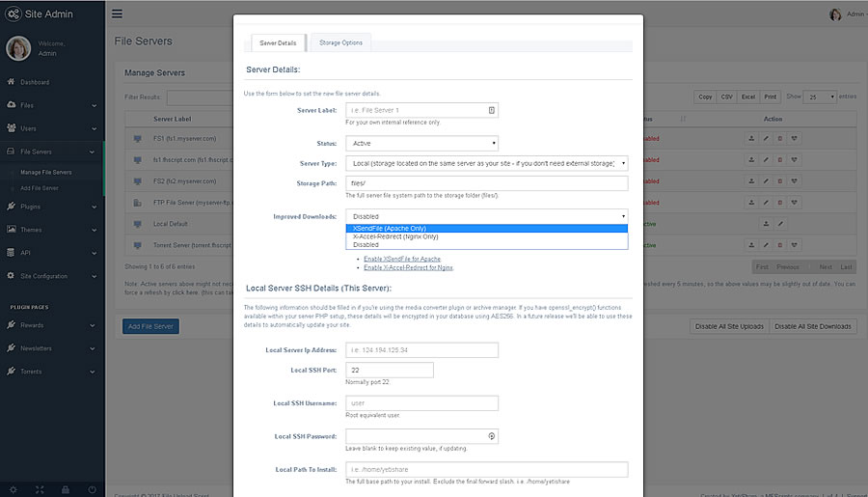Image resolution: width=868 pixels, height=497 pixels.
Task: Open Enable X-Accel-Redirect for Nginx link
Action: point(408,267)
